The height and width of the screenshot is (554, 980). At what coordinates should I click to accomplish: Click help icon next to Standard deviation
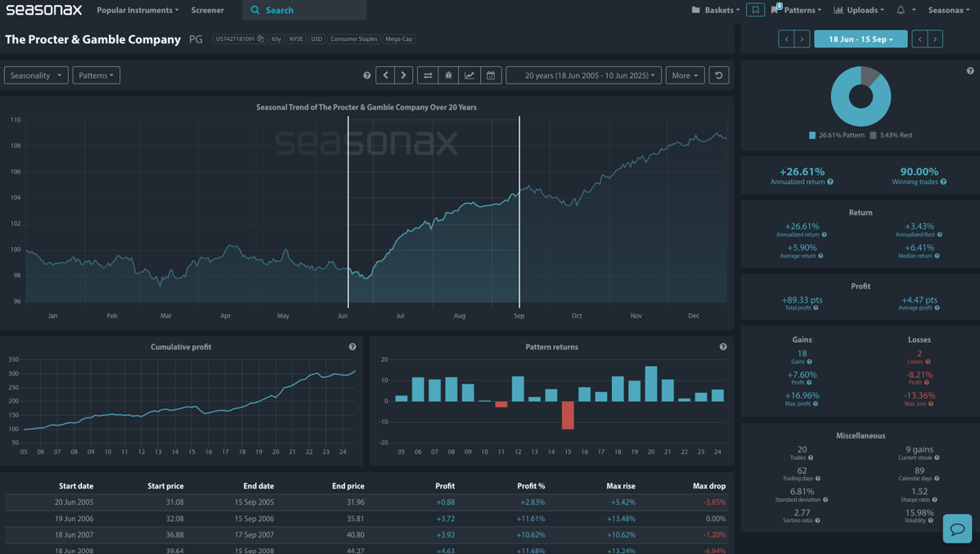pyautogui.click(x=825, y=500)
